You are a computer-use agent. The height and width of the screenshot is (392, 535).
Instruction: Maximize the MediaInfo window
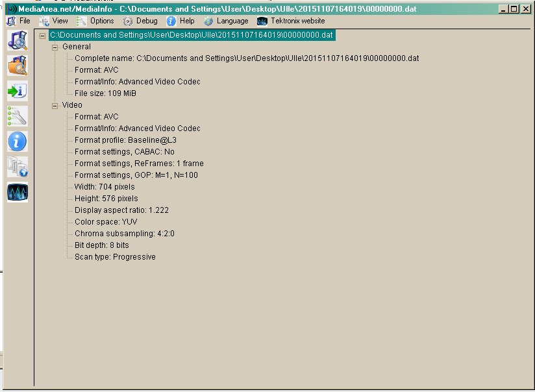coord(513,9)
